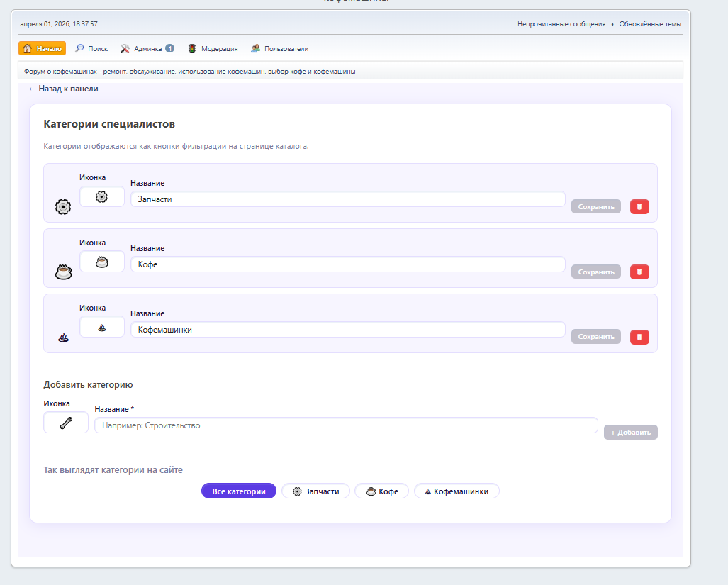Delete the Запчасти category with trash icon
The width and height of the screenshot is (728, 585).
tap(639, 206)
